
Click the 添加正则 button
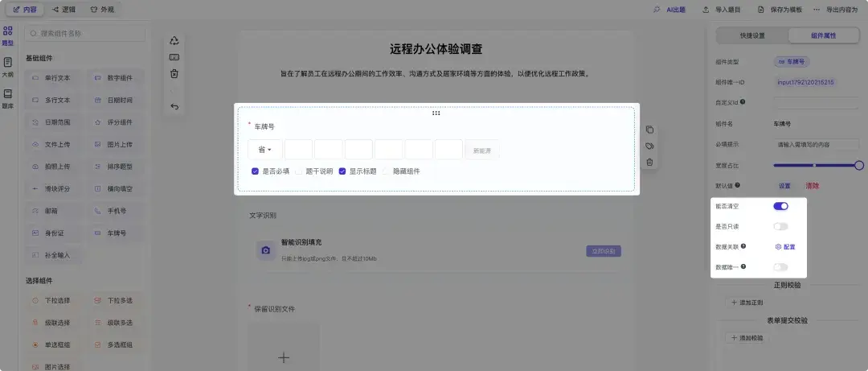click(x=747, y=303)
